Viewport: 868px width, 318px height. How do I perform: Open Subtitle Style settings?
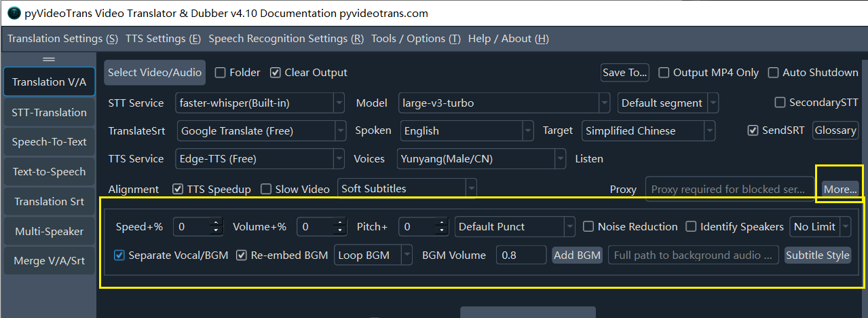[817, 255]
